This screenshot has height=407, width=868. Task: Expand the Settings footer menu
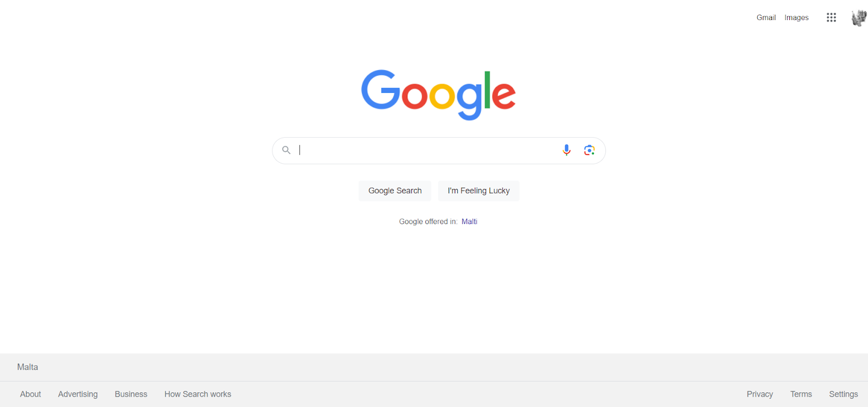click(843, 394)
